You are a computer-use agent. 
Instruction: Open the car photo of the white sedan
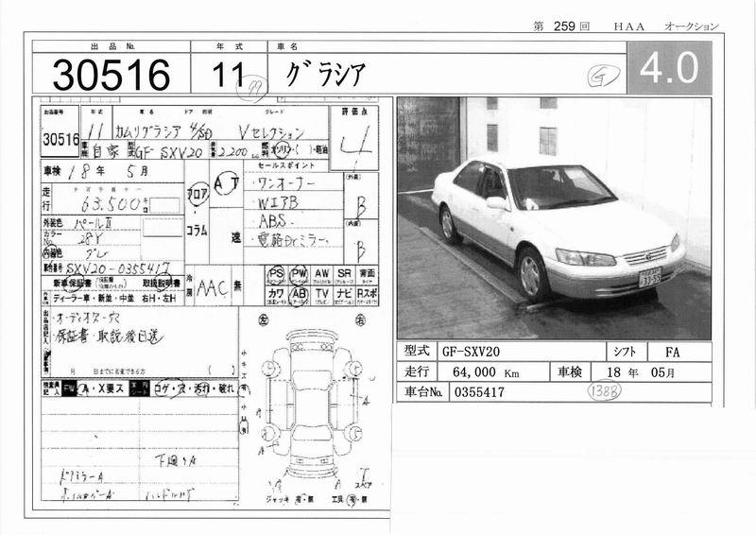pyautogui.click(x=554, y=218)
